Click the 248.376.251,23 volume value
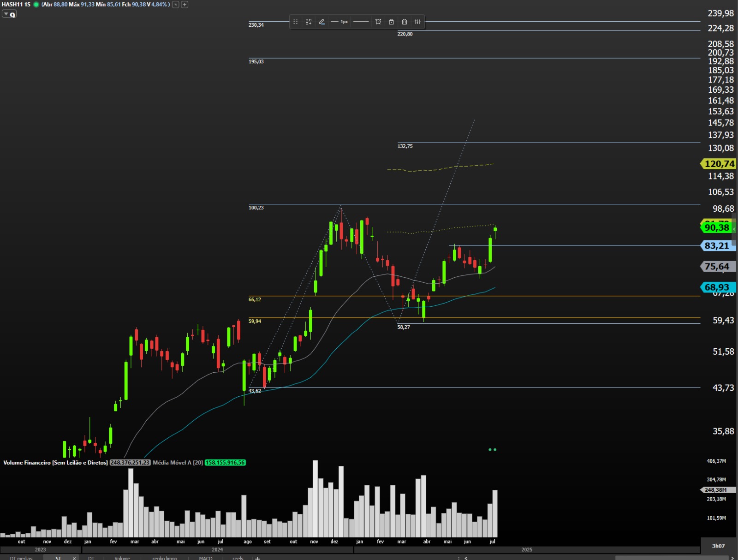The height and width of the screenshot is (560, 738). (130, 463)
